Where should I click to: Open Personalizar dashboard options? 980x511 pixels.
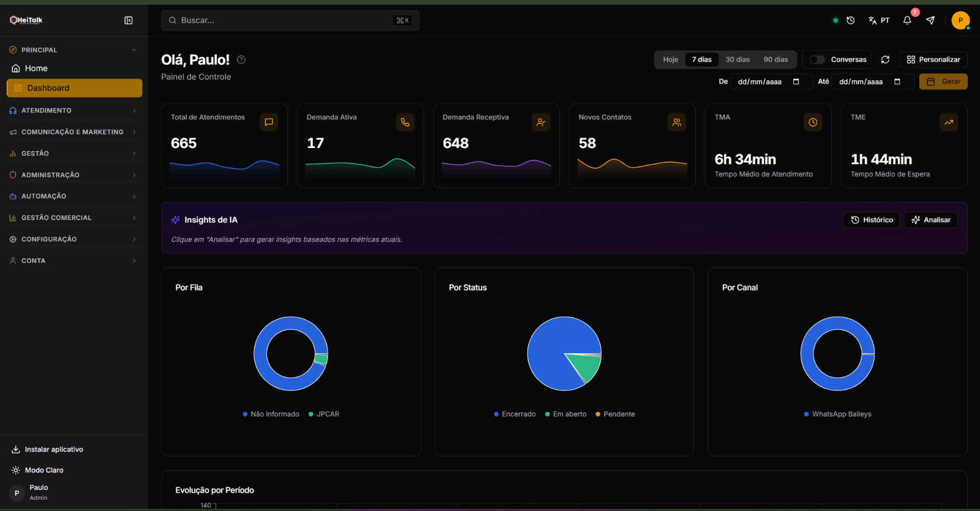[933, 60]
